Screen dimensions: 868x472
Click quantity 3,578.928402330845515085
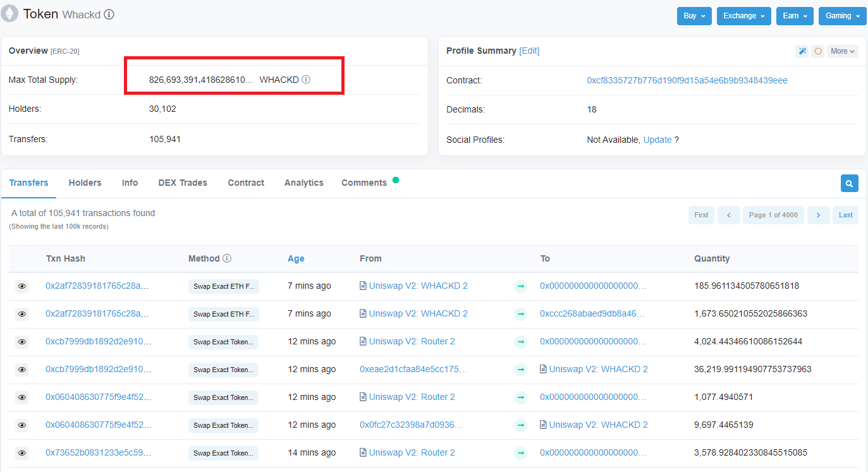point(750,452)
